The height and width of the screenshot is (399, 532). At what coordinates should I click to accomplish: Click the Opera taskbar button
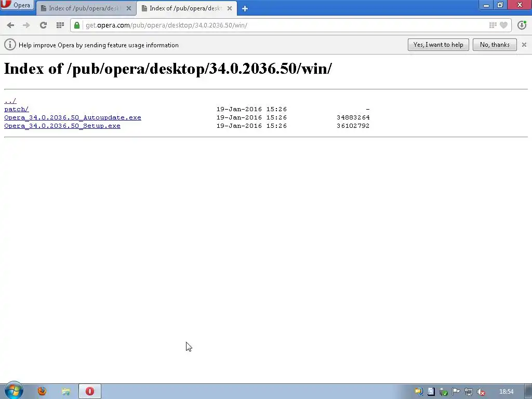tap(90, 391)
